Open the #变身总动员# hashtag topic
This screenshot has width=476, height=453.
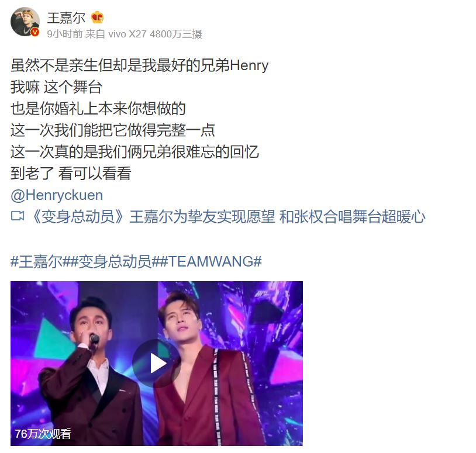click(115, 261)
